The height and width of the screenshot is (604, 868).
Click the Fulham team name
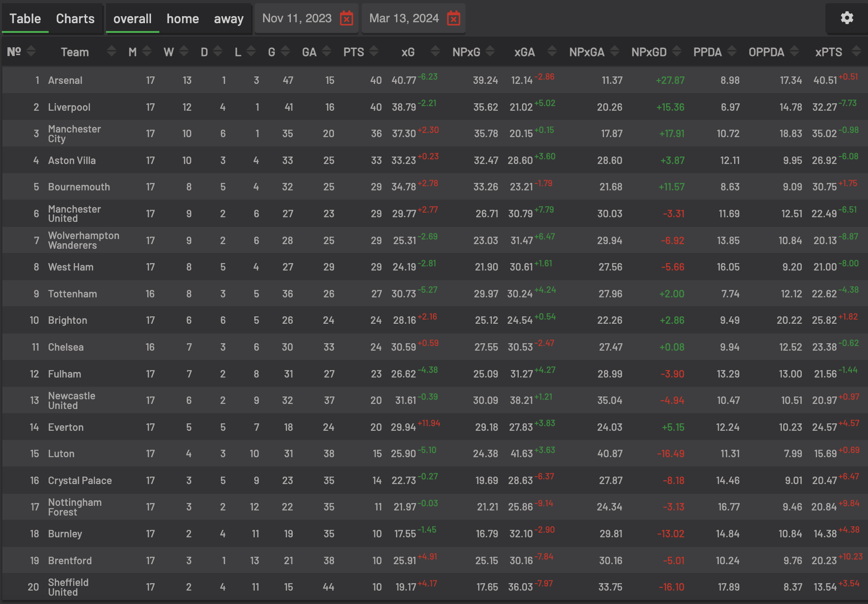point(64,374)
